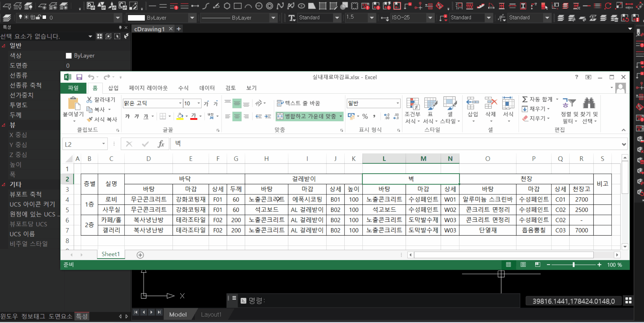Open Sort and Filter (정렬 및 필터)
Image resolution: width=644 pixels, height=323 pixels.
pyautogui.click(x=569, y=110)
